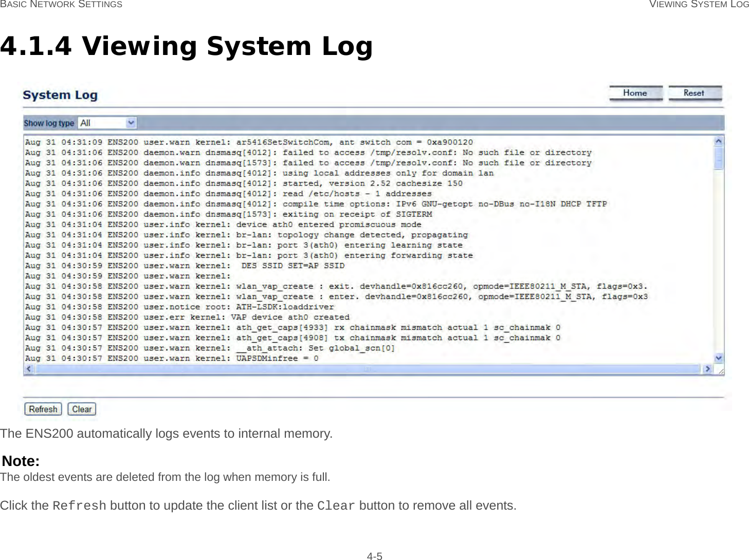Click log line 'entering learning state'
Viewport: 749px width, 560px height.
coord(244,245)
